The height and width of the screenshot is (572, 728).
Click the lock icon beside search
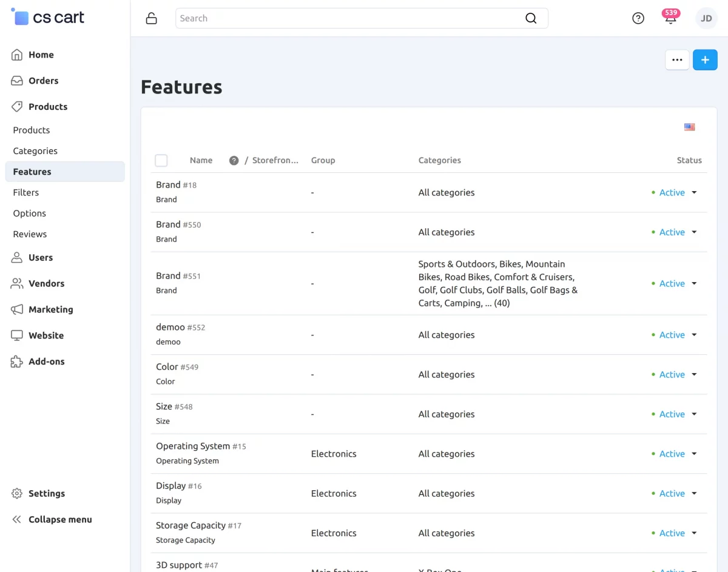click(152, 18)
